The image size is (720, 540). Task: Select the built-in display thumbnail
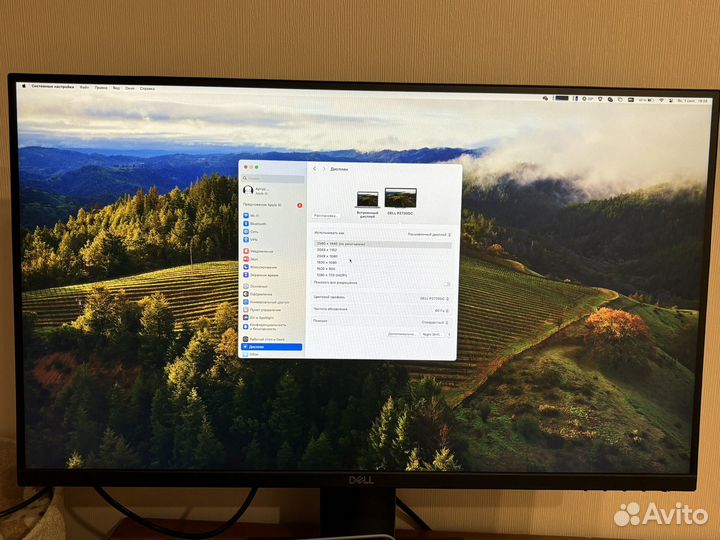coord(367,199)
